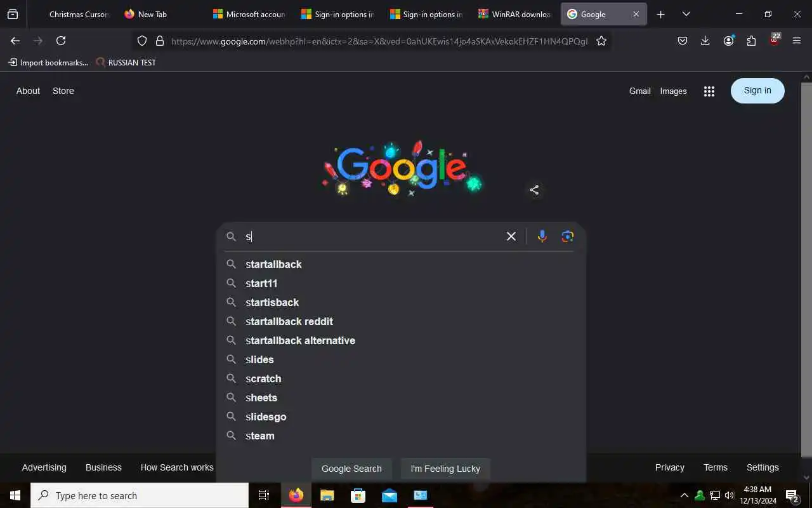Start voice search with microphone

(542, 236)
